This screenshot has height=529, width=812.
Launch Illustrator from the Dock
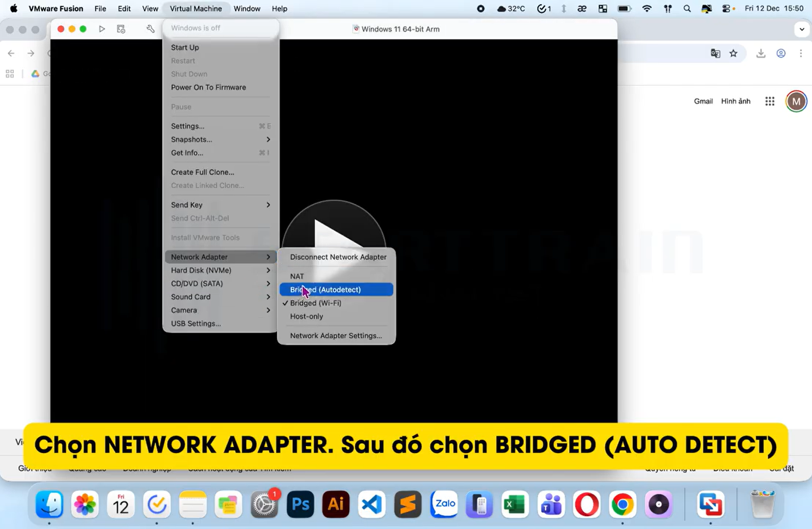(336, 504)
